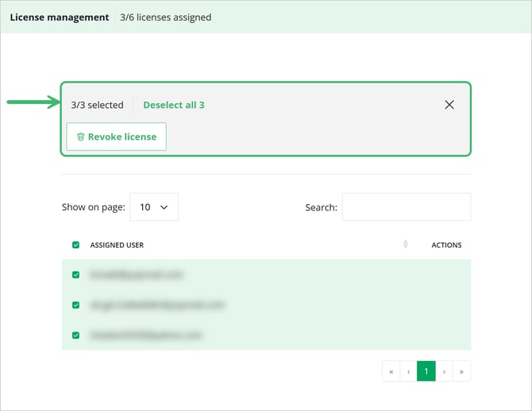Go to first page with double-left arrow
Image resolution: width=532 pixels, height=411 pixels.
pos(391,371)
